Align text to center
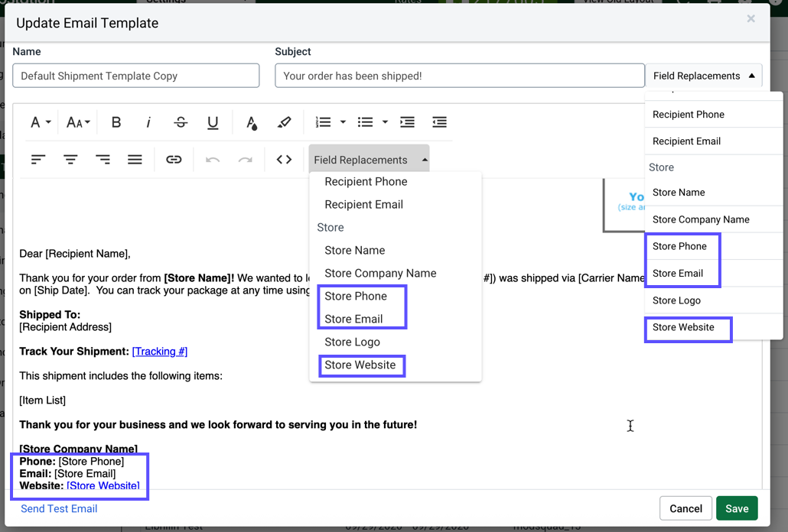 (x=70, y=159)
